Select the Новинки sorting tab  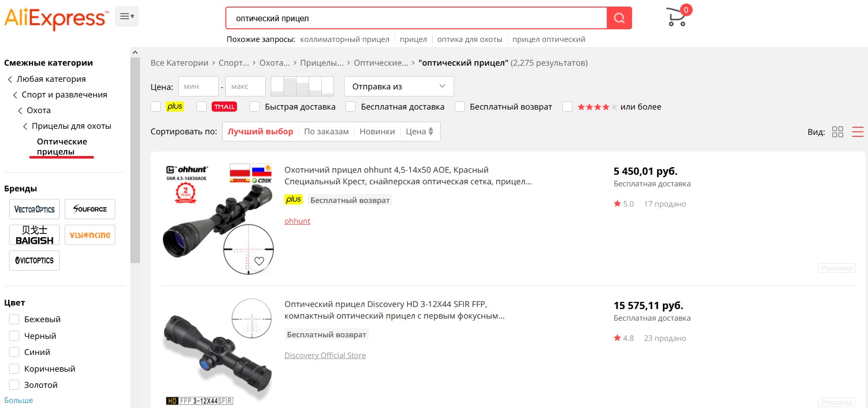pyautogui.click(x=377, y=131)
